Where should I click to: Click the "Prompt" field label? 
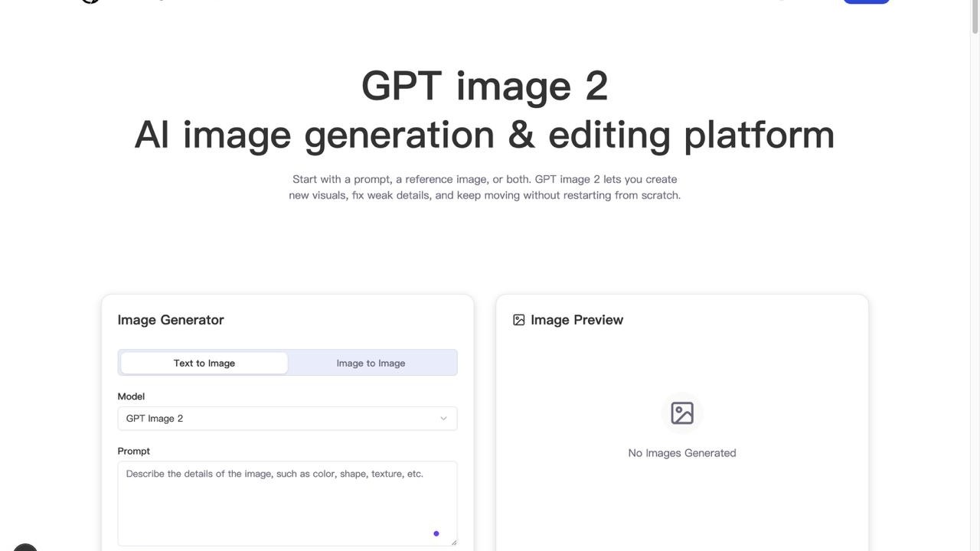tap(134, 451)
